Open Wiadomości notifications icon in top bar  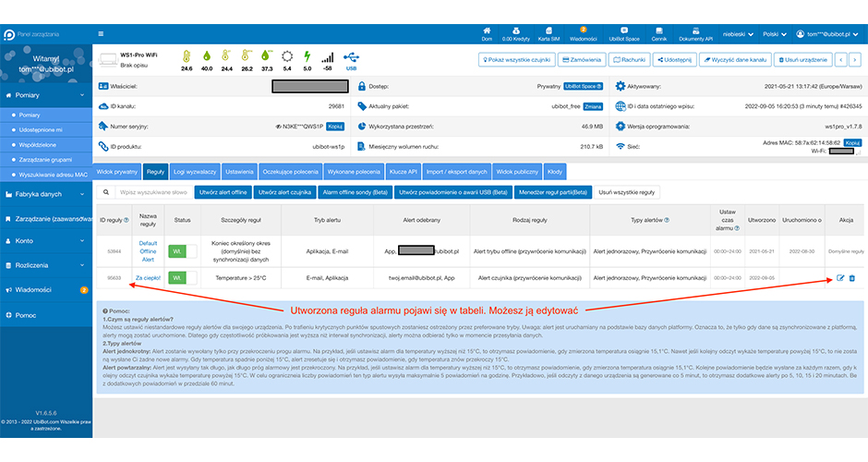point(583,34)
